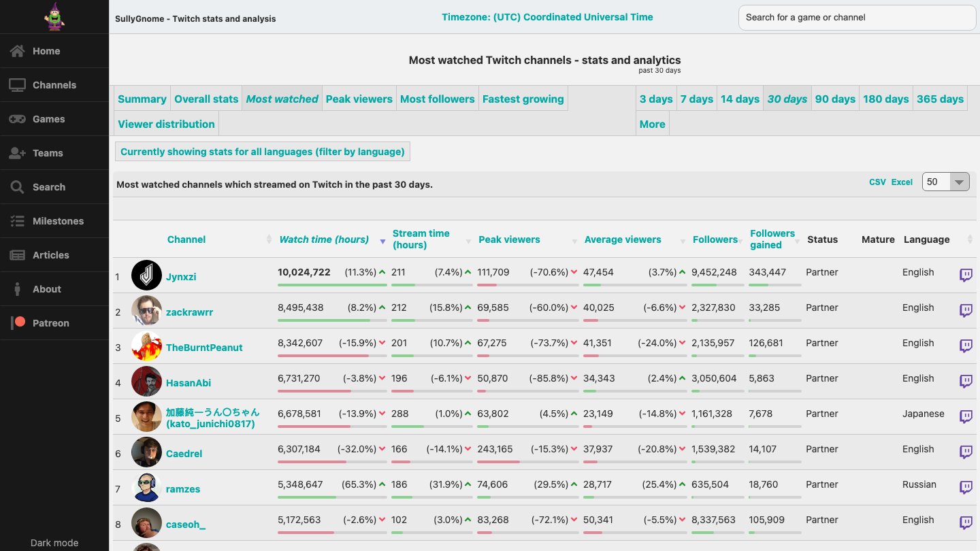The height and width of the screenshot is (551, 980).
Task: Sort by Watch time (hours) column arrow
Action: click(x=382, y=240)
